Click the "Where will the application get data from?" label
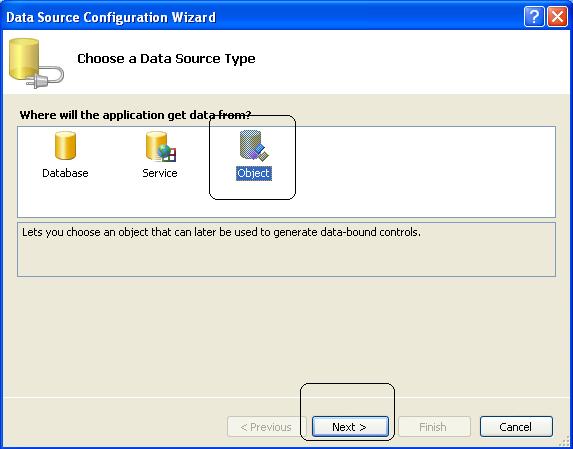This screenshot has height=449, width=573. tap(136, 115)
